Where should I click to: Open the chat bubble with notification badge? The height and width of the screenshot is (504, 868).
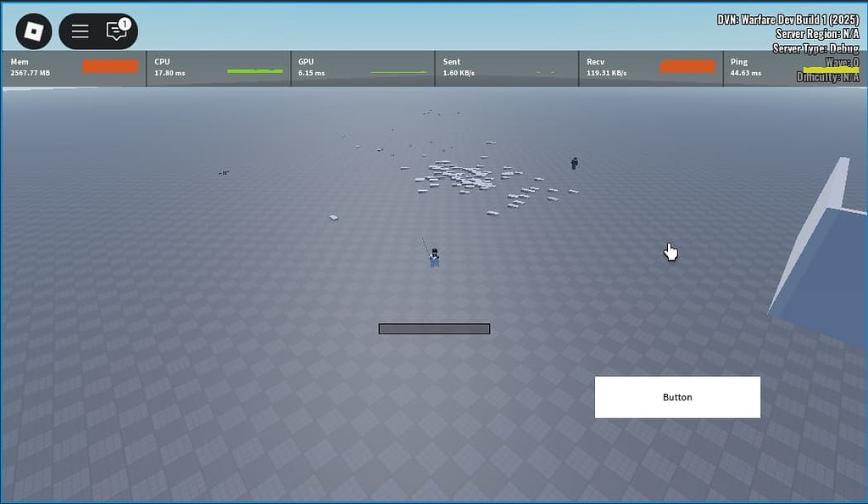pos(115,31)
